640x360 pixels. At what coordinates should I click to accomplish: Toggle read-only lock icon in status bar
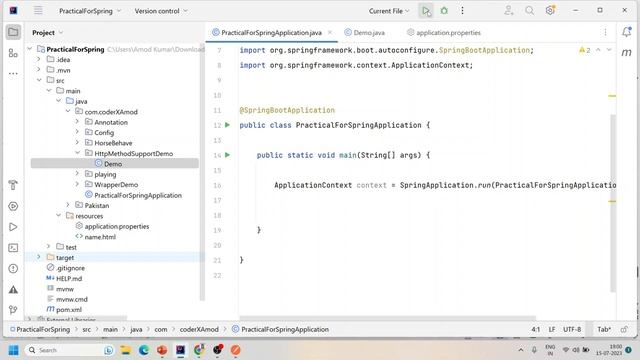624,329
